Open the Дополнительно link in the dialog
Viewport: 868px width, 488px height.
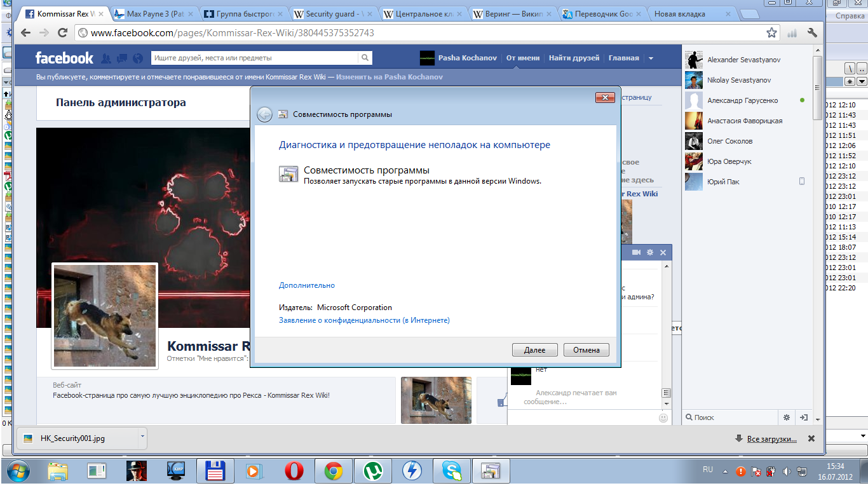[x=307, y=285]
